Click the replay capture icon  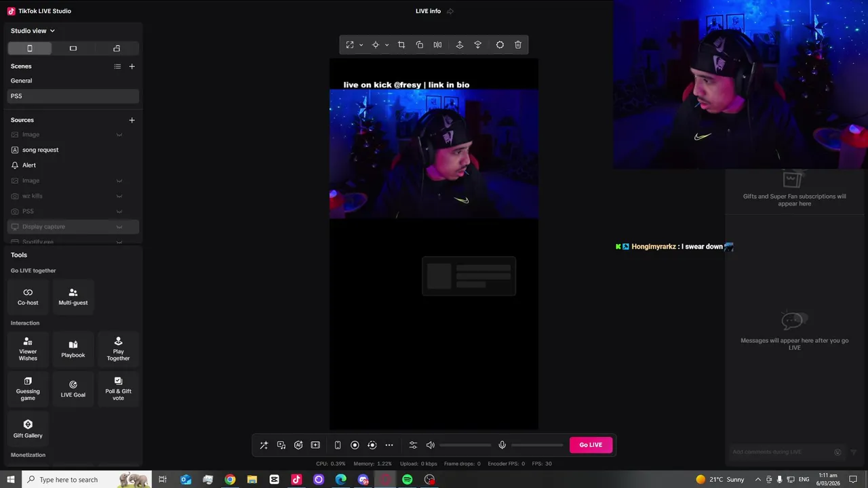click(x=372, y=445)
